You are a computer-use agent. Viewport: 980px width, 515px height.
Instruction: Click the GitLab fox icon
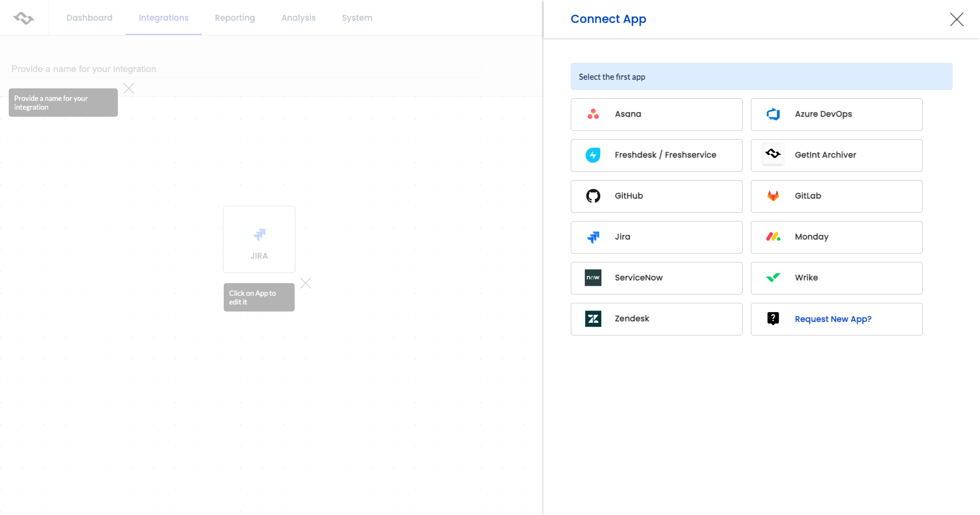[773, 195]
